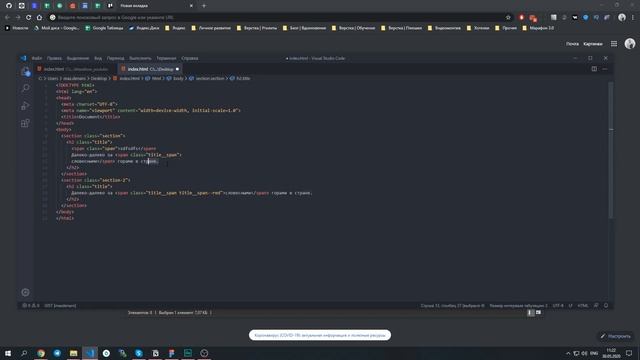Click the Chrome profile avatar in toolbar
Image resolution: width=640 pixels, height=360 pixels.
pos(622,17)
